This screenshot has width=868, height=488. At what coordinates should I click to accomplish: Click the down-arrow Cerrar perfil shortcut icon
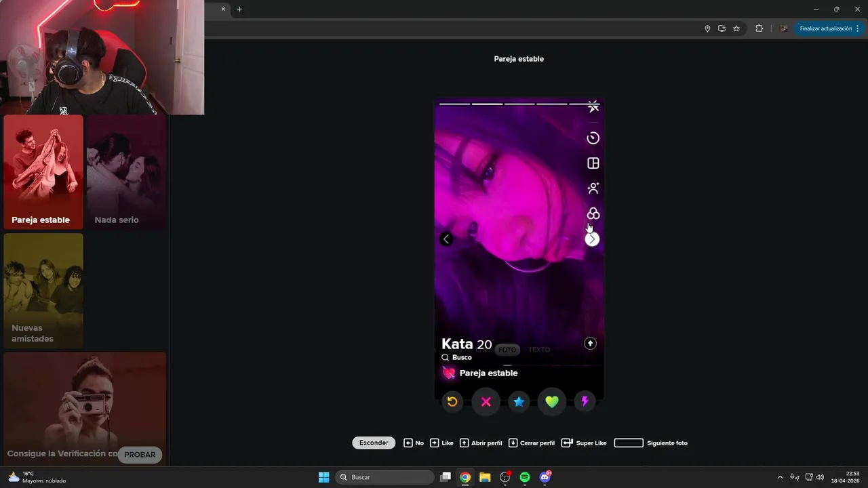513,443
